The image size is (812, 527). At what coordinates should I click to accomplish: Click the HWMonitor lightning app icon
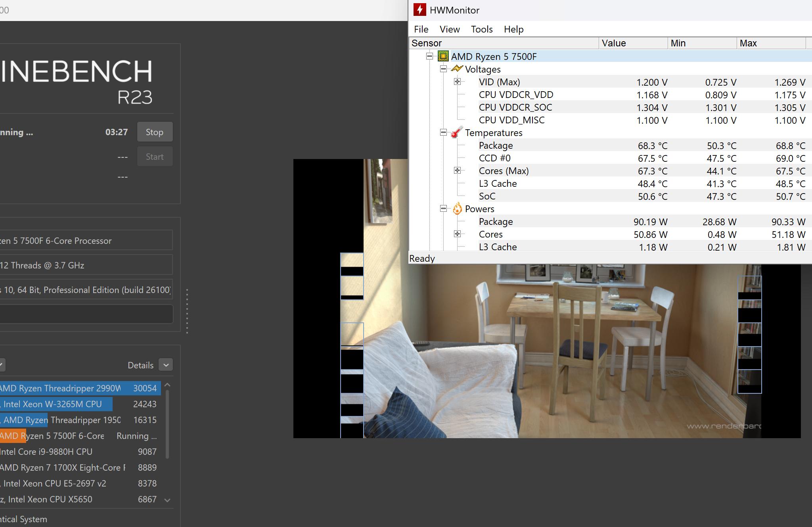click(x=419, y=10)
